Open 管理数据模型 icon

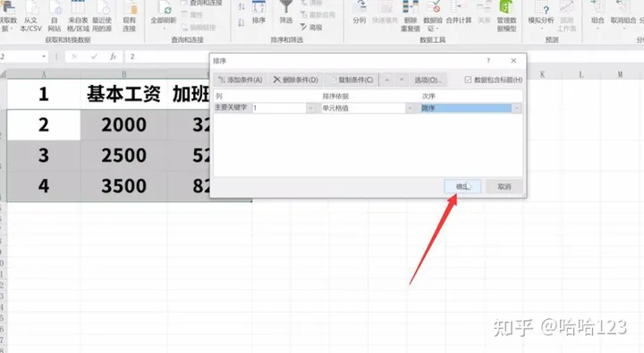[506, 16]
